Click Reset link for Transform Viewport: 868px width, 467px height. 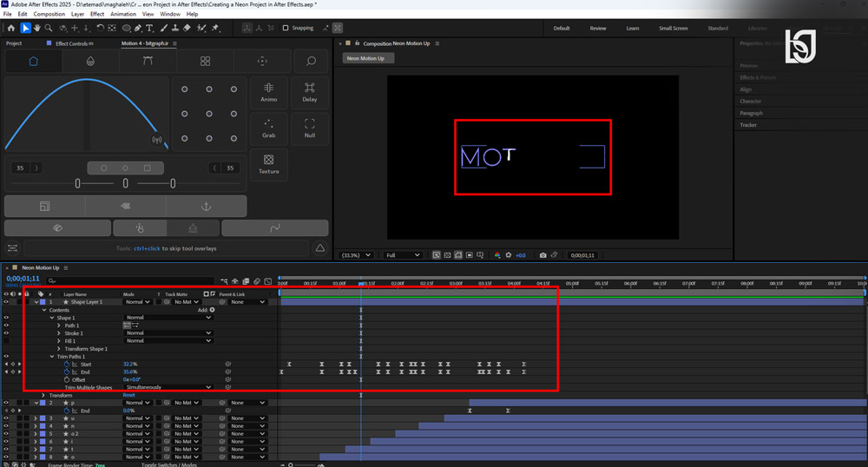pos(129,395)
